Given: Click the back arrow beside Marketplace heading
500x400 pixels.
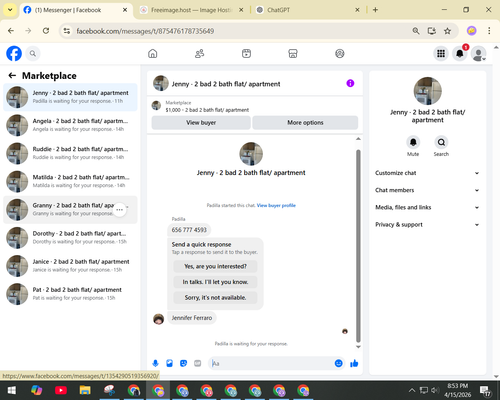Looking at the screenshot, I should 12,76.
